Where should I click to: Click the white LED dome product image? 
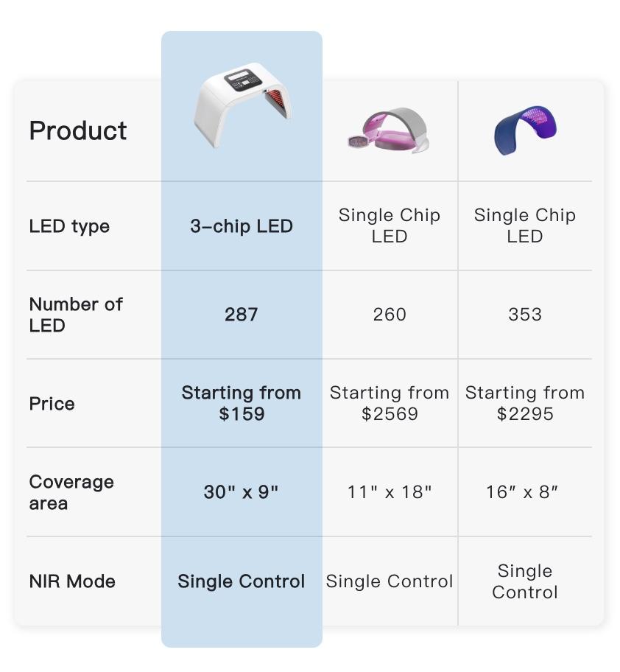[242, 105]
